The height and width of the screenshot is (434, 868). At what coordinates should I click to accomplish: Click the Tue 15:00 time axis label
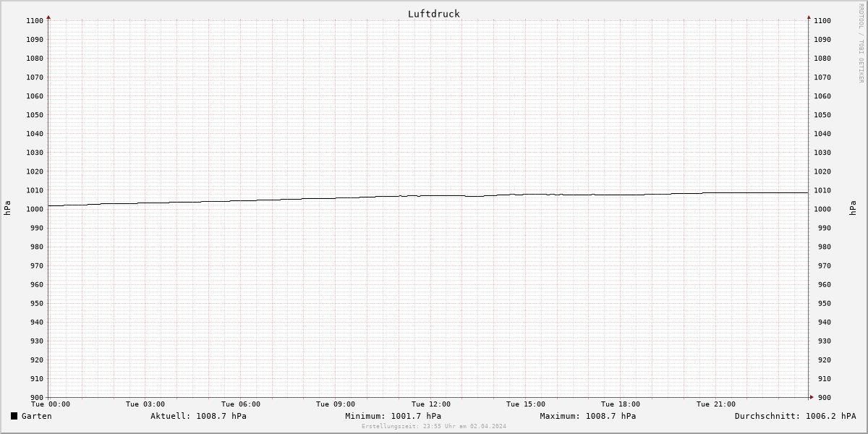click(x=526, y=404)
